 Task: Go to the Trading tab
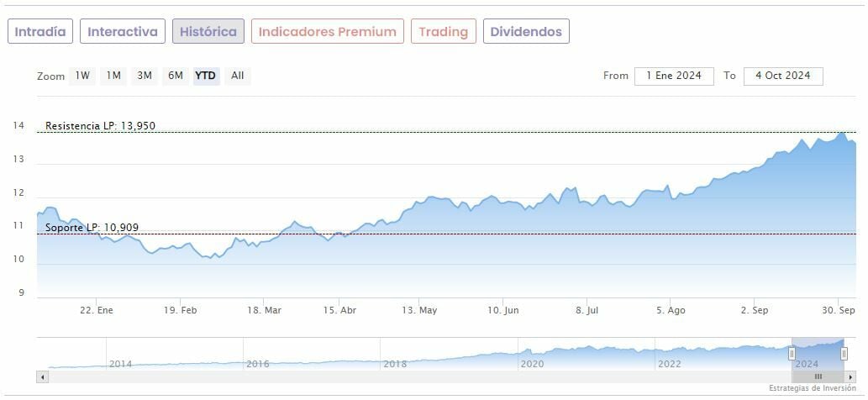443,32
